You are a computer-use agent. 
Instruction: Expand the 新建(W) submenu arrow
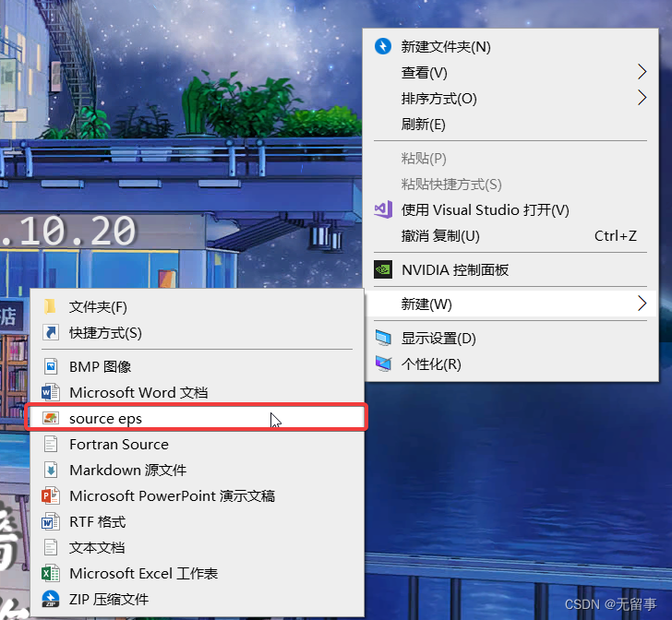[642, 304]
